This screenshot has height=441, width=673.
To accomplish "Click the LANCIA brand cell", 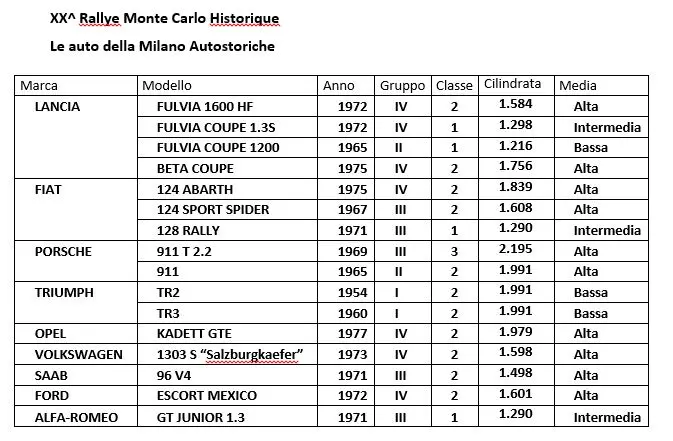I will [57, 106].
